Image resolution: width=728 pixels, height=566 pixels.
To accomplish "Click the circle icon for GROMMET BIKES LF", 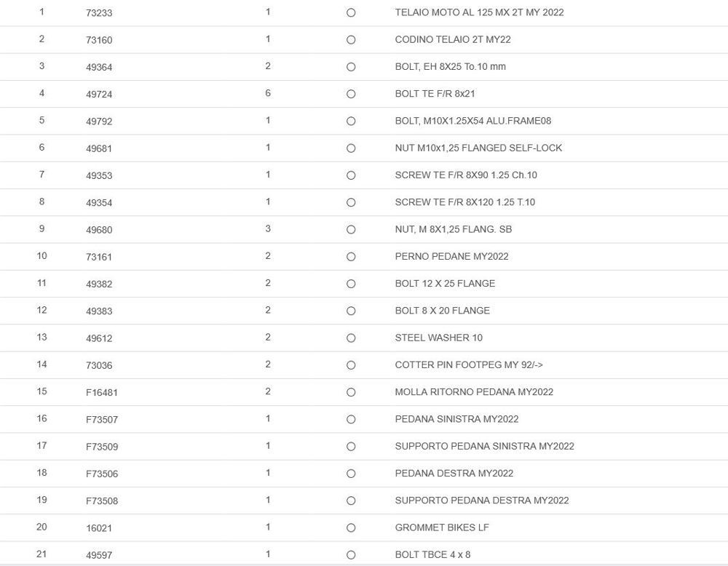I will point(351,528).
